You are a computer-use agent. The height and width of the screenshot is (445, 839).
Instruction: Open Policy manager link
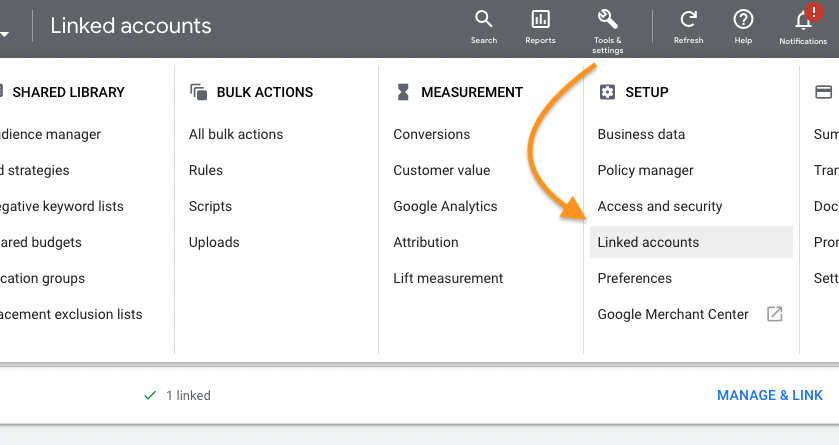(645, 170)
